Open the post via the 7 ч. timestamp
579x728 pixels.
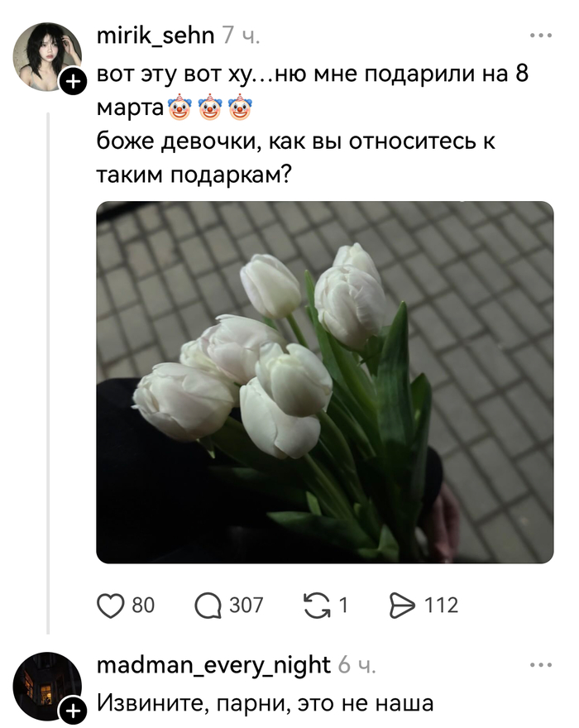[241, 36]
